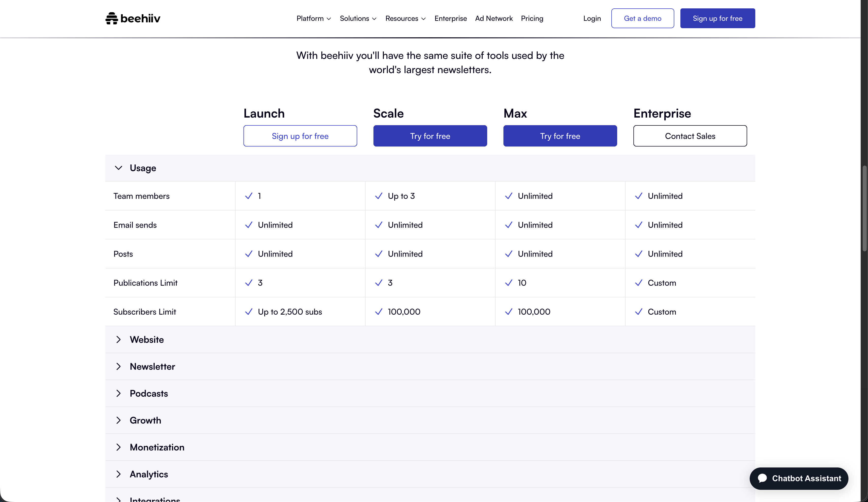Click the checkmark beside Scale Up to 3
The width and height of the screenshot is (868, 502).
[379, 196]
